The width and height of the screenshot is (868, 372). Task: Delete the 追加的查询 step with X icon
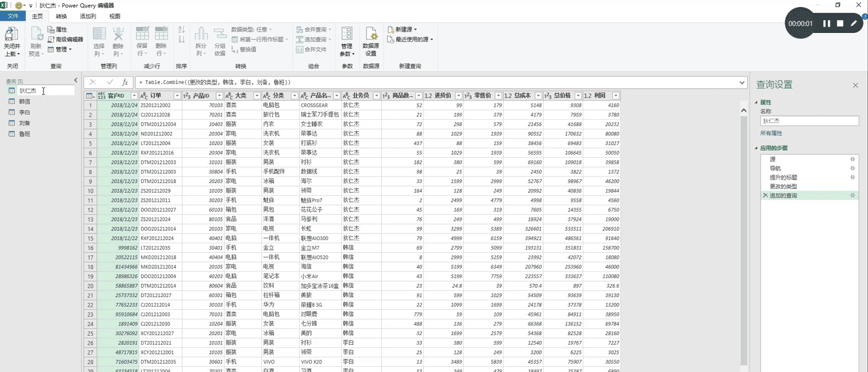coord(765,195)
